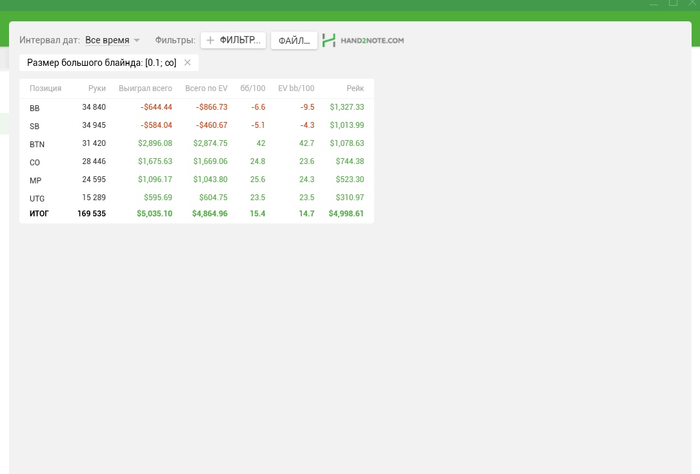Maximize the application window
Screen dimensions: 700x474
pyautogui.click(x=673, y=3)
